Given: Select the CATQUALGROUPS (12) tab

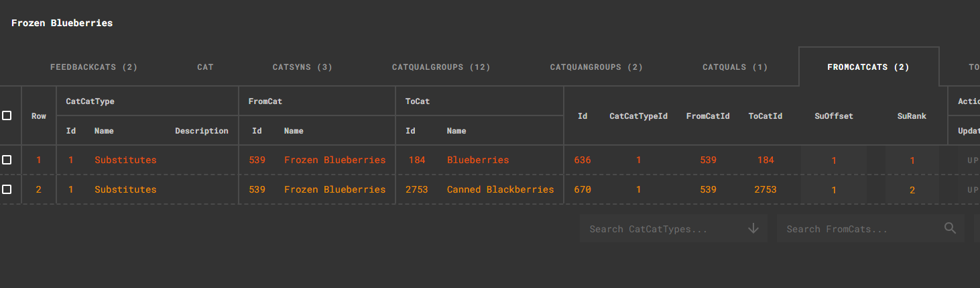Looking at the screenshot, I should coord(441,67).
